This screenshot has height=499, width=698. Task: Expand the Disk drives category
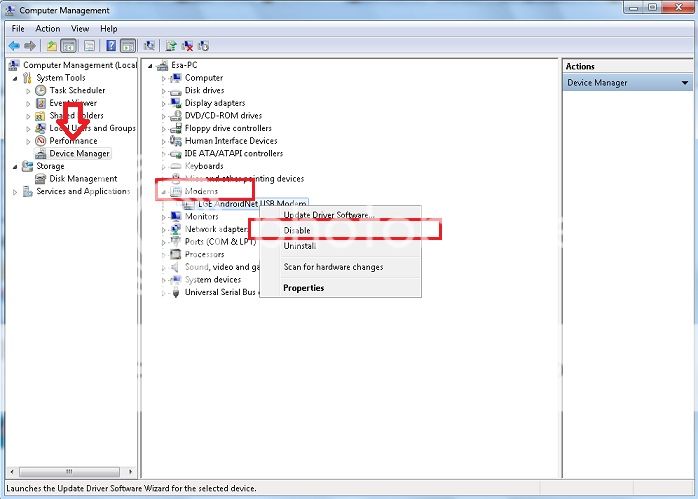coord(164,91)
